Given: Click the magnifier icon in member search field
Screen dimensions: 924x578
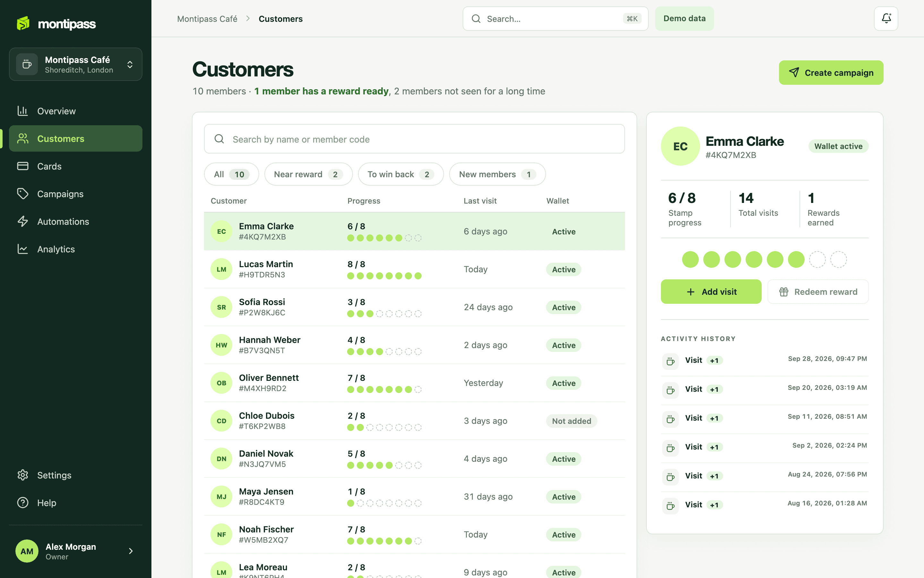Looking at the screenshot, I should [219, 139].
